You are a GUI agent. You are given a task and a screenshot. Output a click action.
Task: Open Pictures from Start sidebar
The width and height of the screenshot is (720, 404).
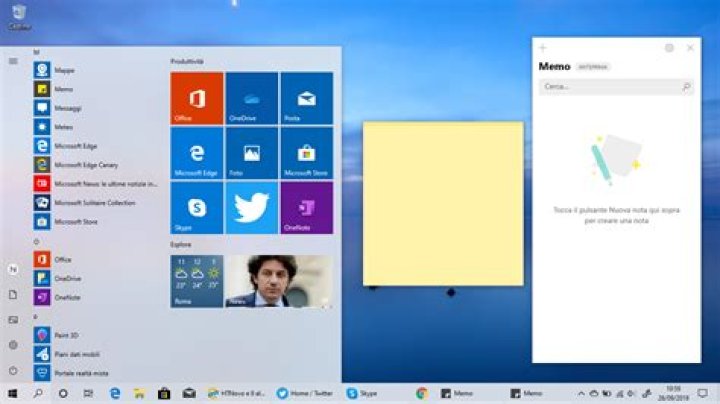(13, 320)
